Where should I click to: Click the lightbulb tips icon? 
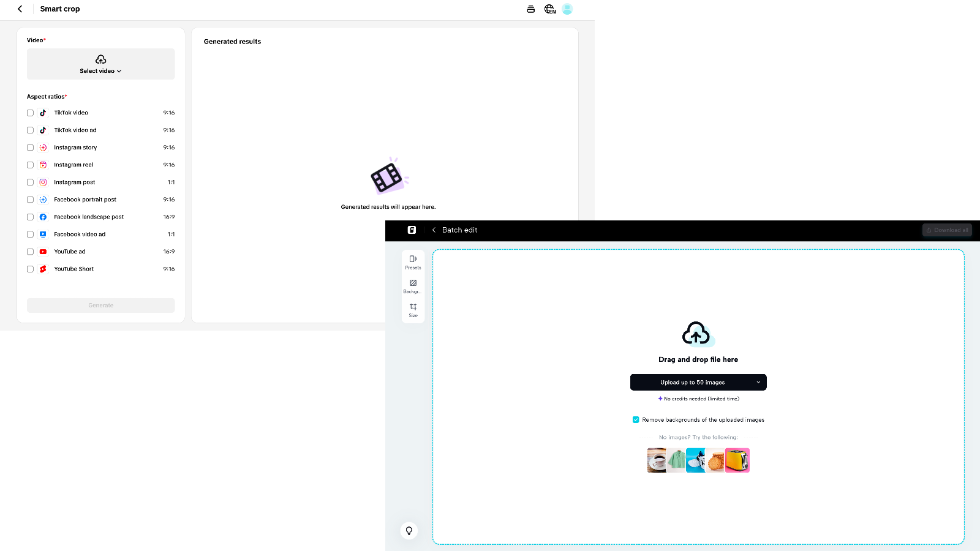point(409,530)
